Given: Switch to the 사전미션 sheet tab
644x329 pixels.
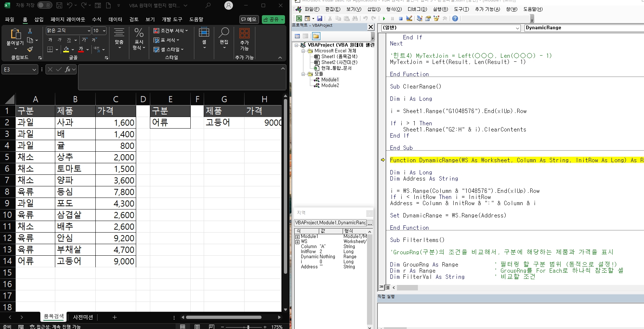Looking at the screenshot, I should 83,317.
